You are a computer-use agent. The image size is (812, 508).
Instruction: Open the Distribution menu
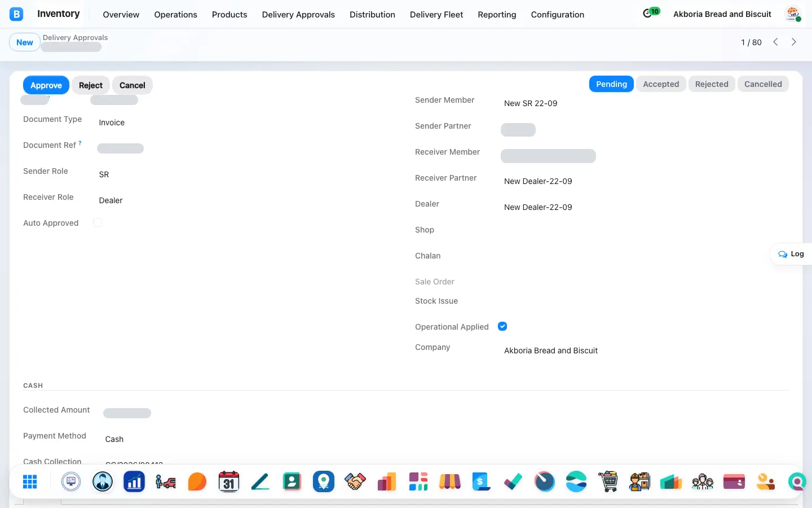click(372, 15)
